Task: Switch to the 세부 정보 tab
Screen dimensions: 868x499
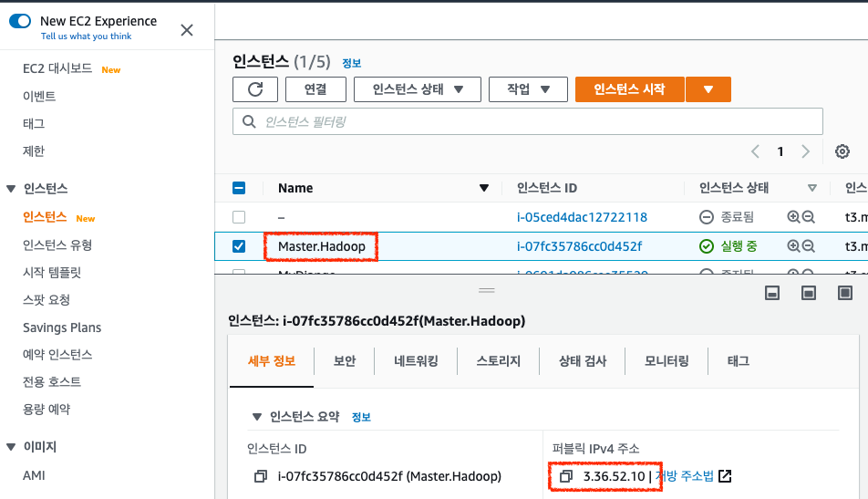Action: pos(272,361)
